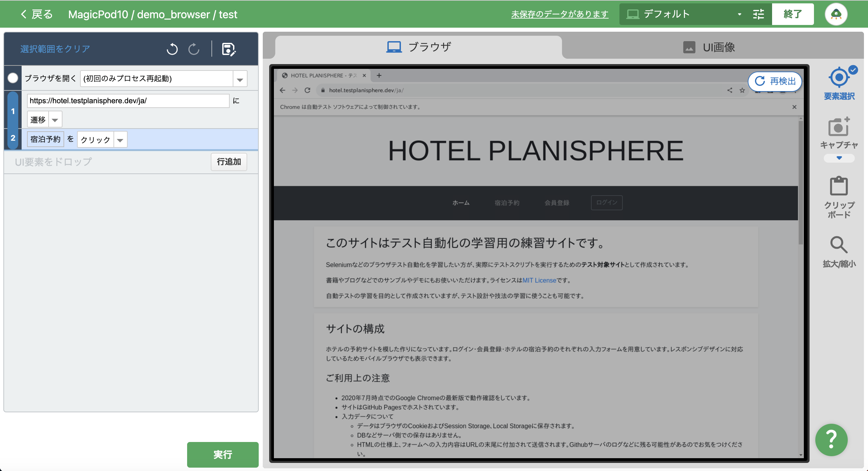Image resolution: width=868 pixels, height=471 pixels.
Task: Click ホーム in hotel navigation
Action: point(461,203)
